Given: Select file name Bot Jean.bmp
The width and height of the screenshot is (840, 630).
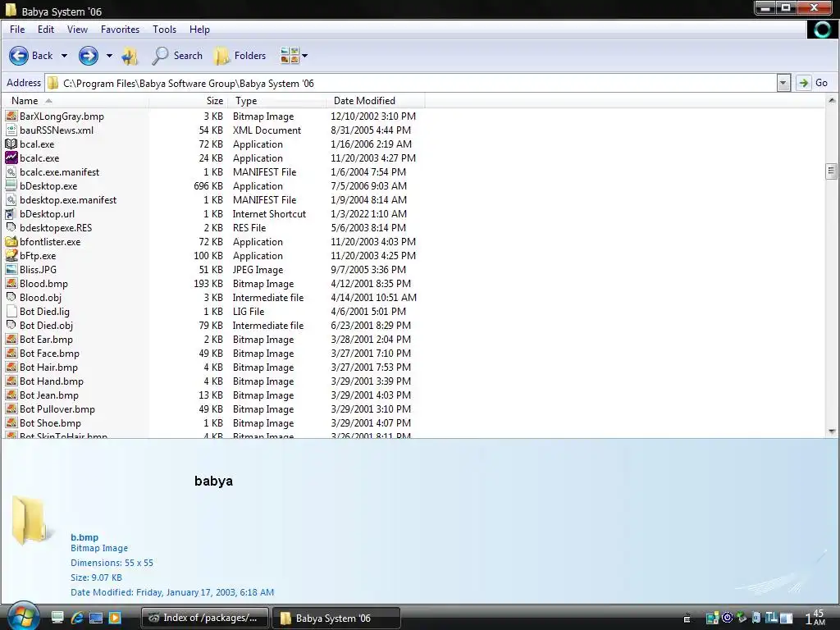Looking at the screenshot, I should pos(49,395).
